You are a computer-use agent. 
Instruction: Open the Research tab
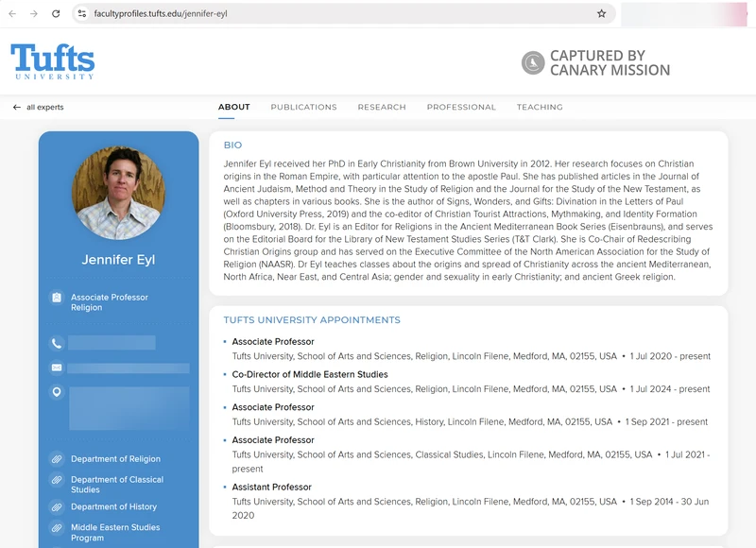(382, 108)
